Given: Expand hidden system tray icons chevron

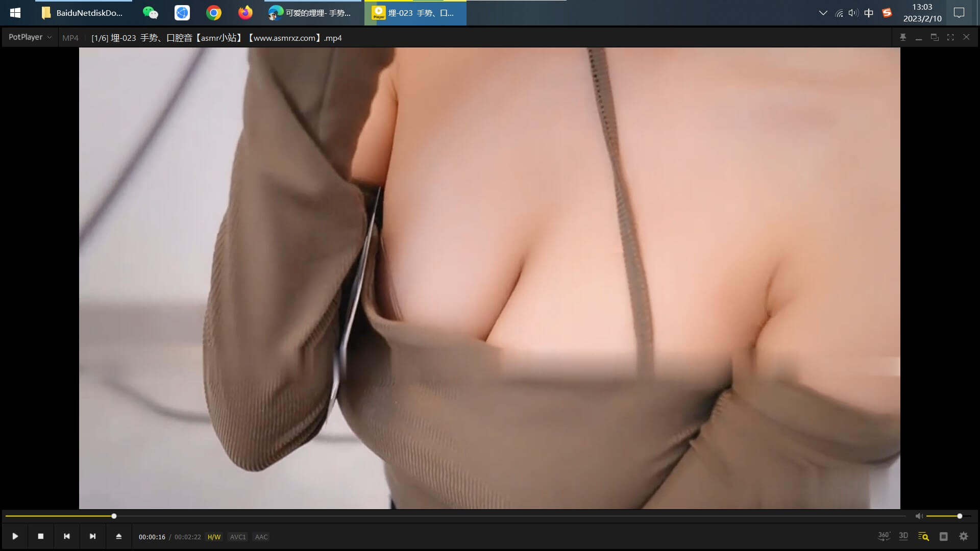Looking at the screenshot, I should pyautogui.click(x=823, y=13).
